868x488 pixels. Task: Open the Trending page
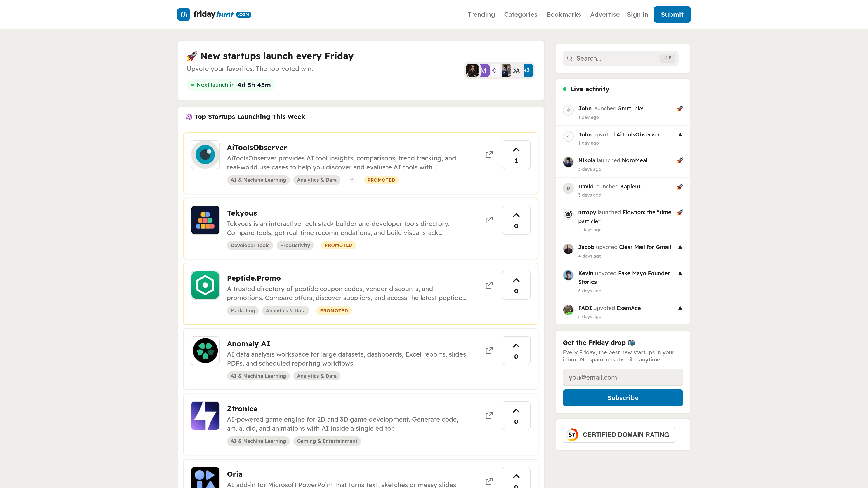point(481,14)
